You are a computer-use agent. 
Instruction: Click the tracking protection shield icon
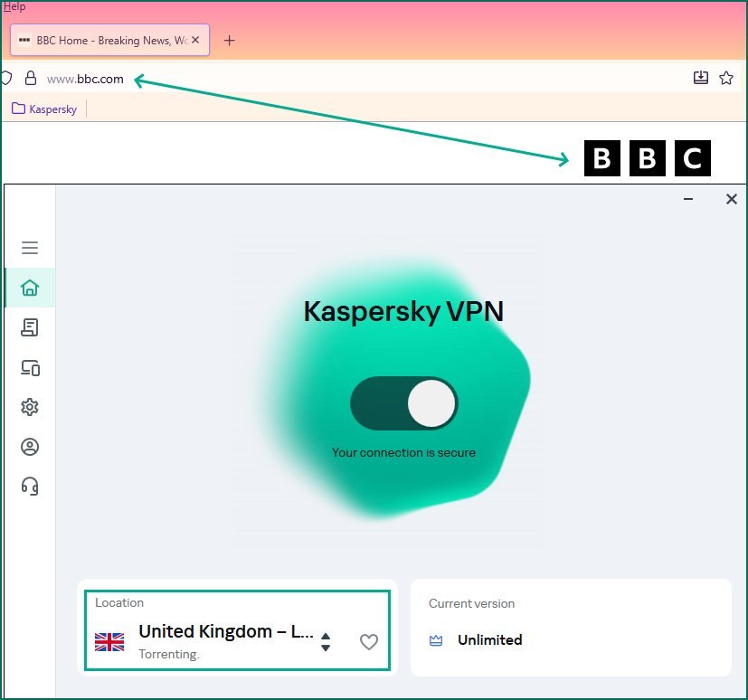6,78
